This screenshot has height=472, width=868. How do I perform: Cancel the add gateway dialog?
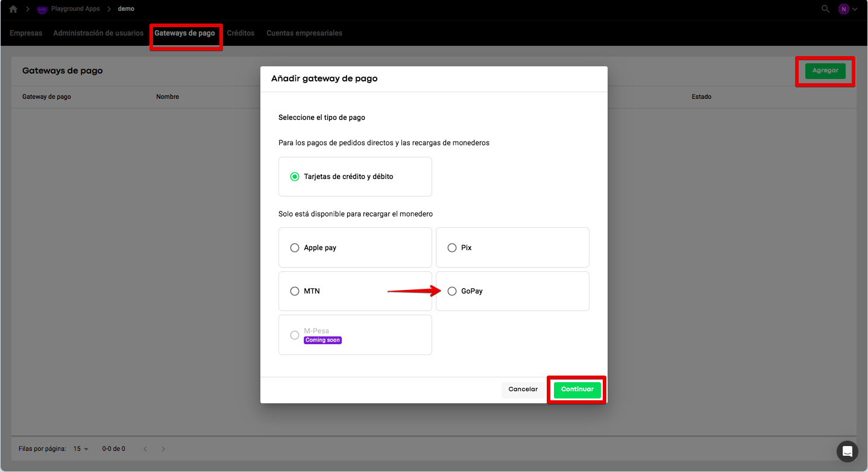[x=523, y=389]
